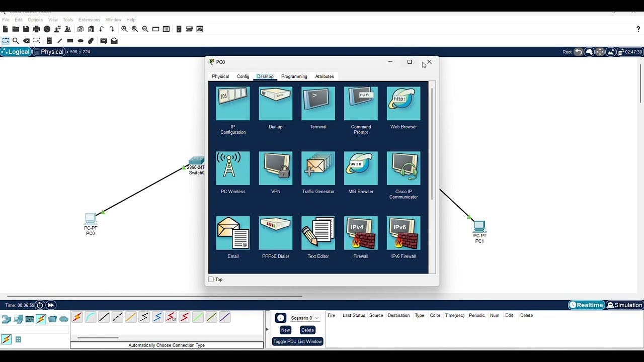Image resolution: width=644 pixels, height=362 pixels.
Task: Choose the automatic lightning-bolt connection
Action: [77, 317]
